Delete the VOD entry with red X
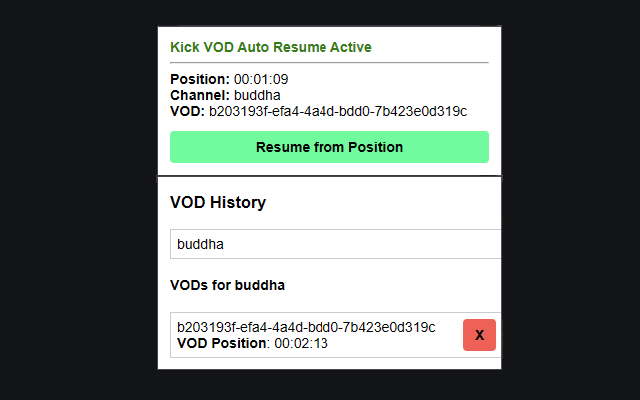The image size is (640, 400). [480, 335]
